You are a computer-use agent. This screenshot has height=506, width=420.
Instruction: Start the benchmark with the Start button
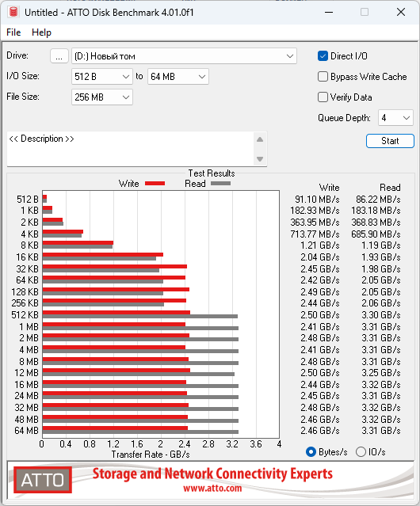(x=390, y=141)
